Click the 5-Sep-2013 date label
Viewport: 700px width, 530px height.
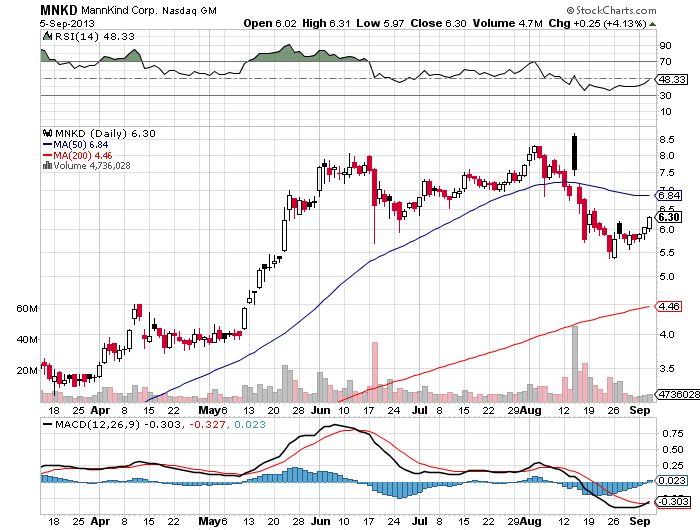pos(67,24)
